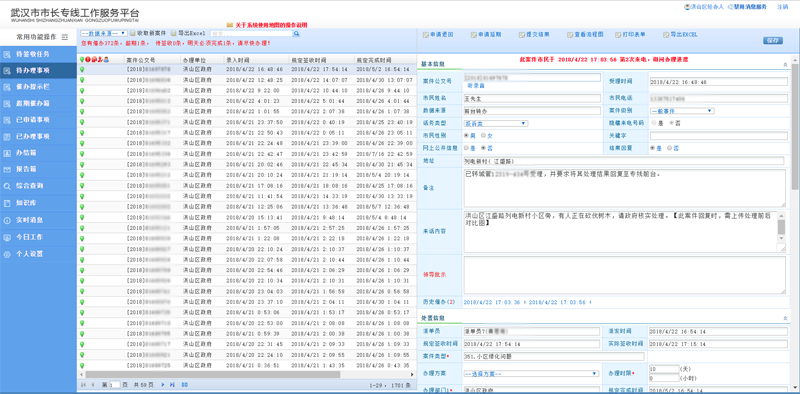Select row entered 2018/4/21 23:37:50
Viewport: 800px width, 394px height.
click(x=246, y=122)
